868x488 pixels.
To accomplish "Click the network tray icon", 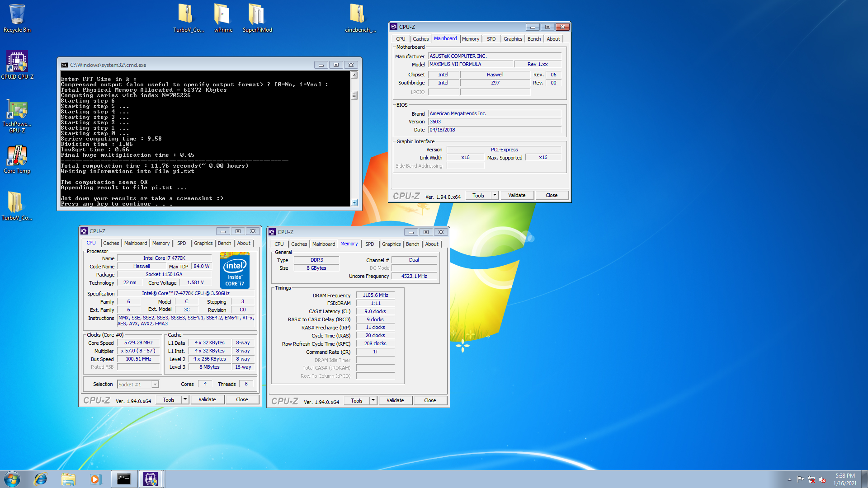I will coord(811,479).
